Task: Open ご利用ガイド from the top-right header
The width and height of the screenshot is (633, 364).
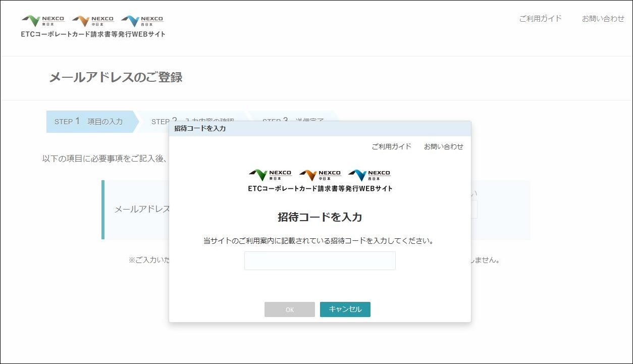Action: pos(540,18)
